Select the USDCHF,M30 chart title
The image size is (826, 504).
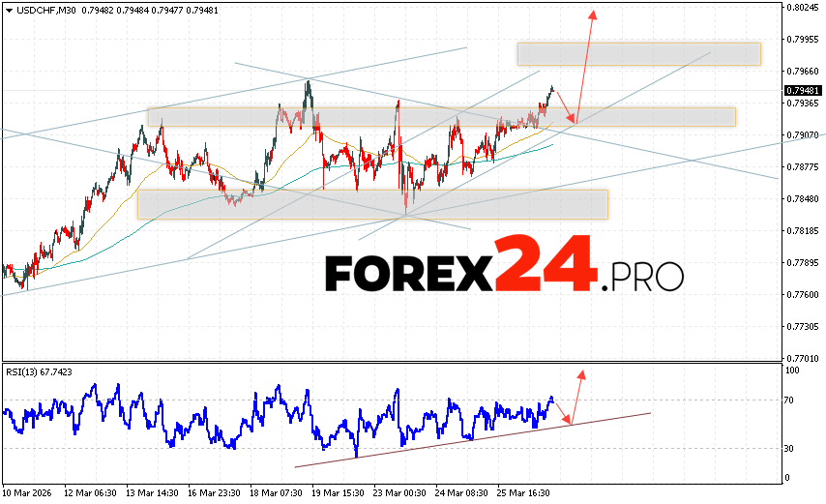[46, 11]
